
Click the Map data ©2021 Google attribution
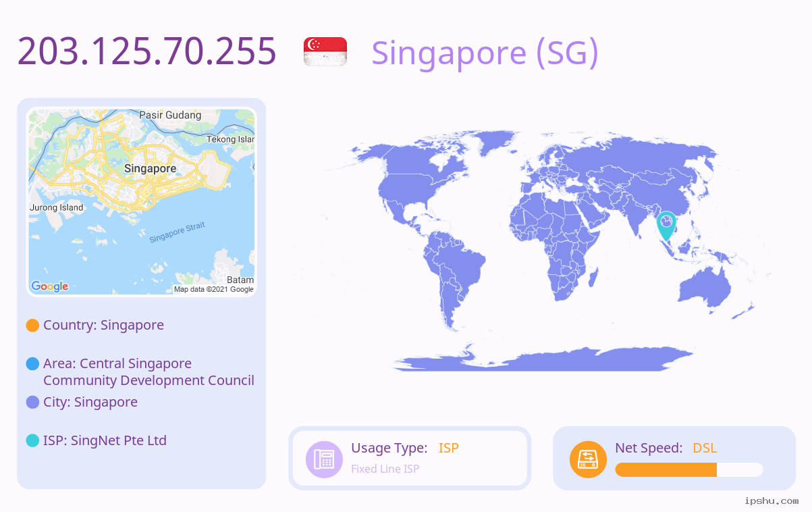click(x=214, y=289)
